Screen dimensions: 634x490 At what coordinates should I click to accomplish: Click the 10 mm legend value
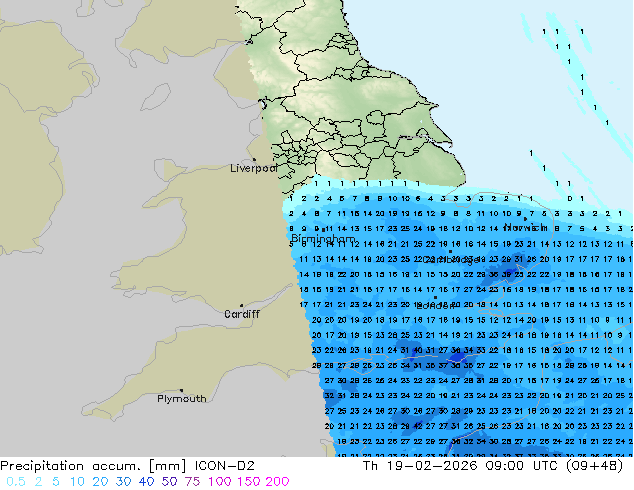[77, 482]
